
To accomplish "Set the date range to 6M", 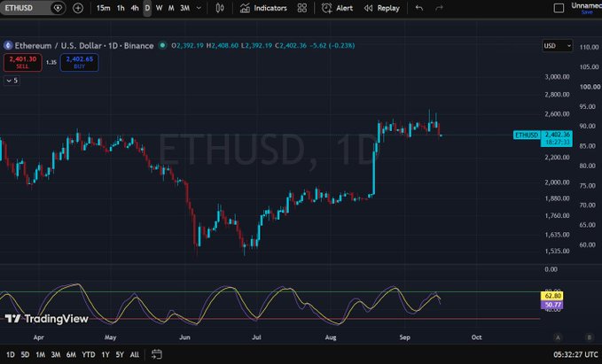I will click(71, 354).
